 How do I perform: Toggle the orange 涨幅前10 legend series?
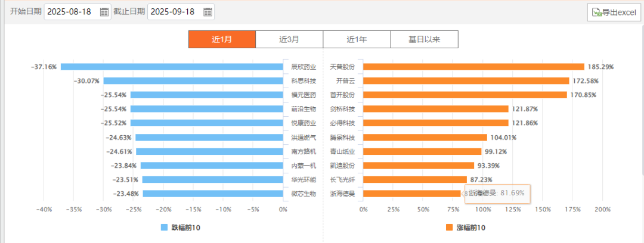pos(450,228)
